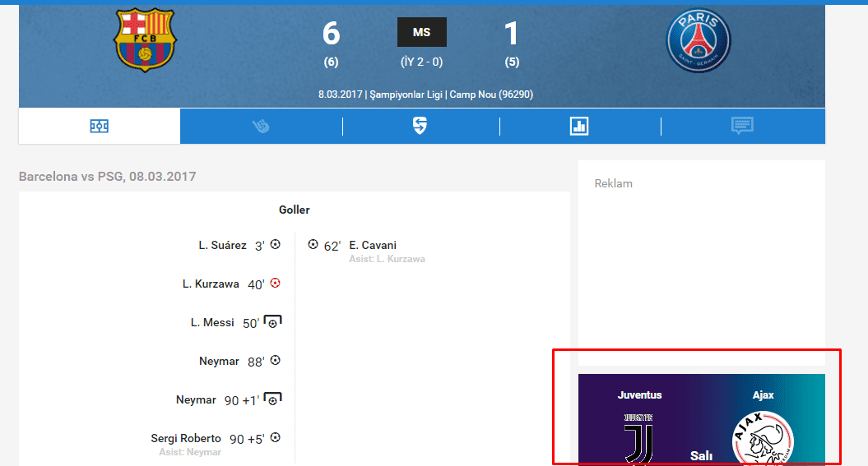Click penalty icon beside Neymar 90 +1'

[x=272, y=399]
